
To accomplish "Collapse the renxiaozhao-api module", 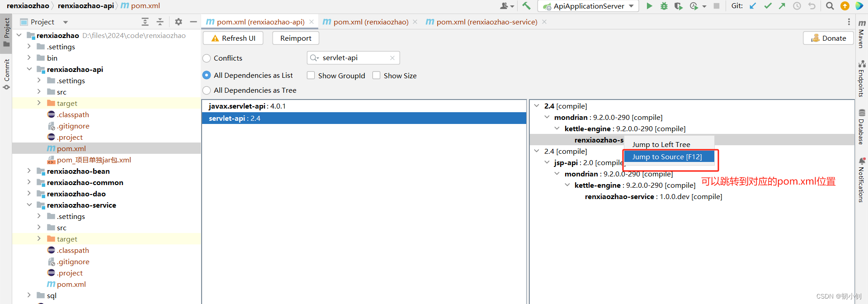I will (29, 69).
